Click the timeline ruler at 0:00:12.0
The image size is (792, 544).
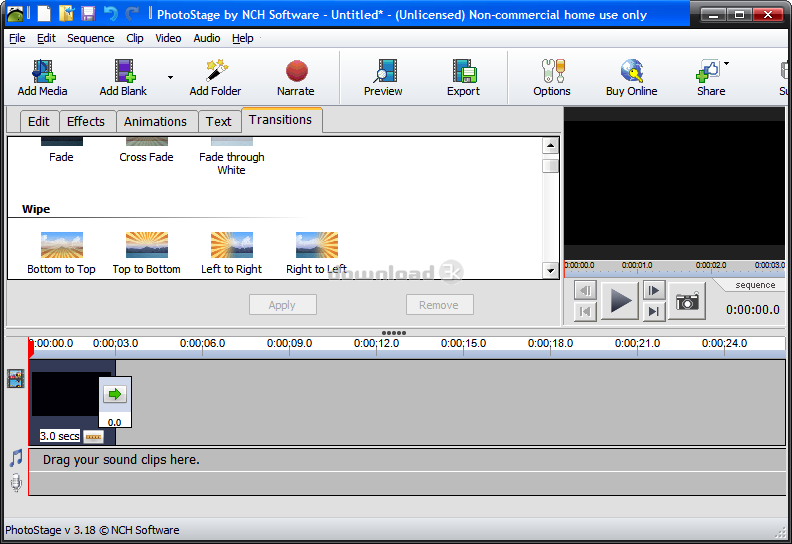[x=376, y=344]
